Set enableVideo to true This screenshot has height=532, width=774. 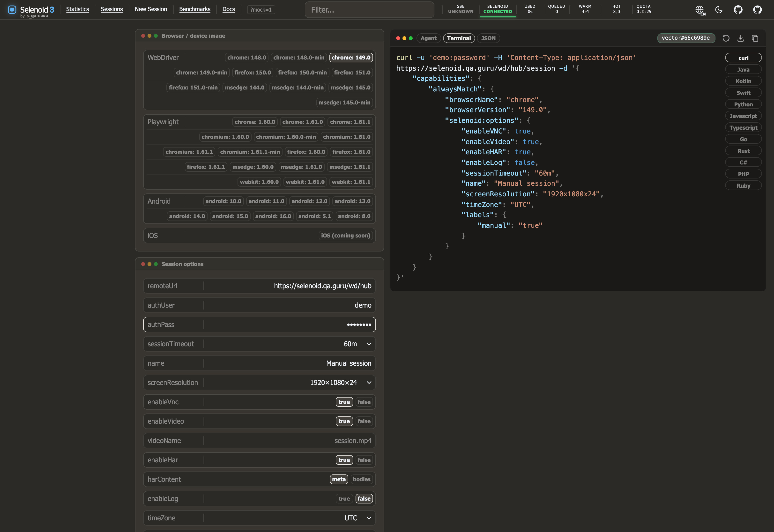click(344, 421)
